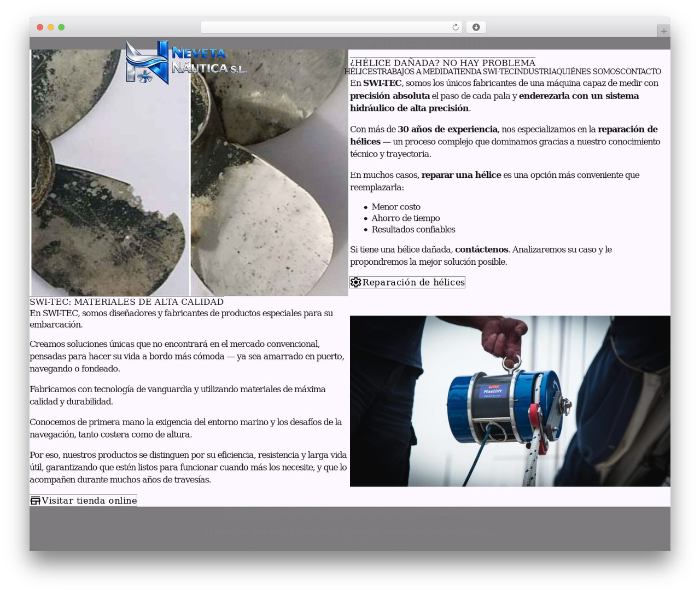Click the bold text 'precisión absoluta'
This screenshot has width=700, height=593.
coord(390,96)
